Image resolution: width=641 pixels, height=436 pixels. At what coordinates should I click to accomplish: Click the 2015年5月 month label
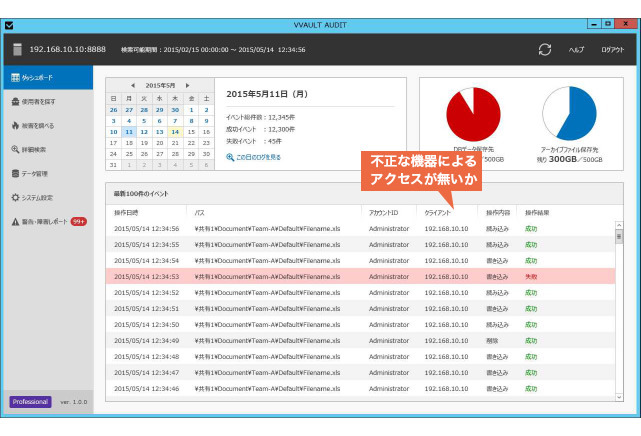(160, 85)
